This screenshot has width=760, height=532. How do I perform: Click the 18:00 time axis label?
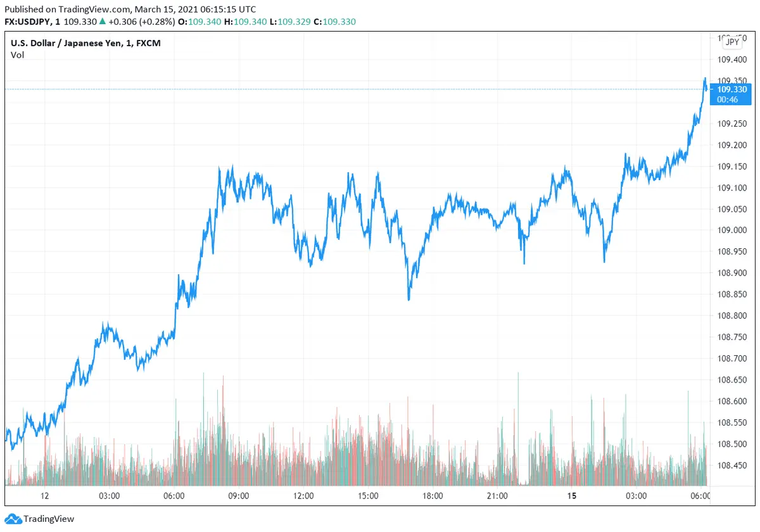(x=432, y=495)
